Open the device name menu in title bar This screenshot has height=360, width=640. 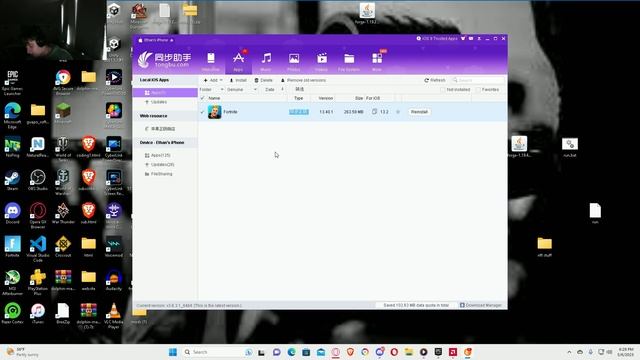156,40
